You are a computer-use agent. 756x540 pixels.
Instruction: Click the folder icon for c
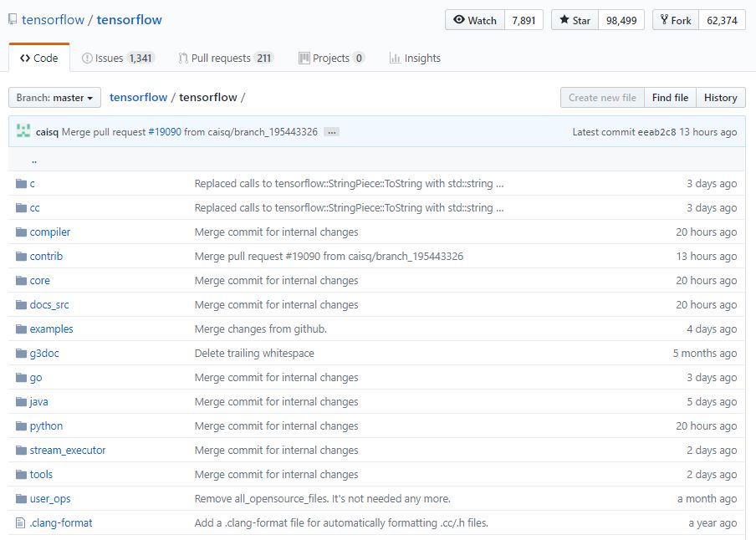[21, 184]
